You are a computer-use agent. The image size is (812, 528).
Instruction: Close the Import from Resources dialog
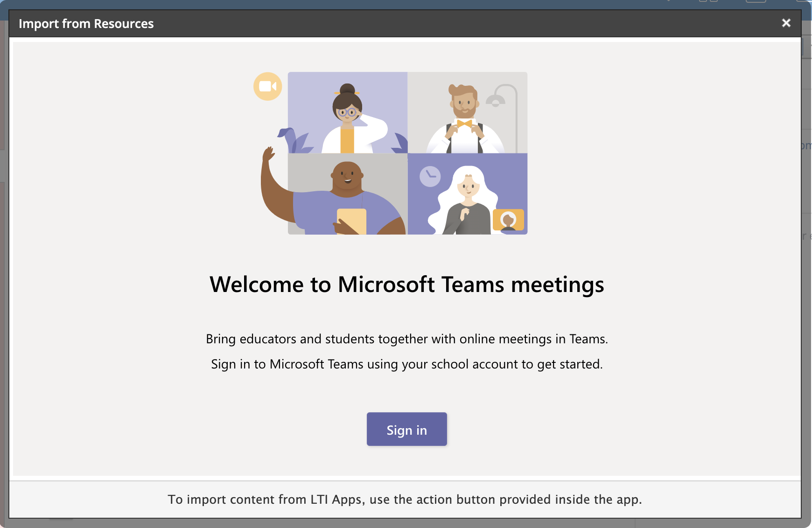pyautogui.click(x=786, y=23)
